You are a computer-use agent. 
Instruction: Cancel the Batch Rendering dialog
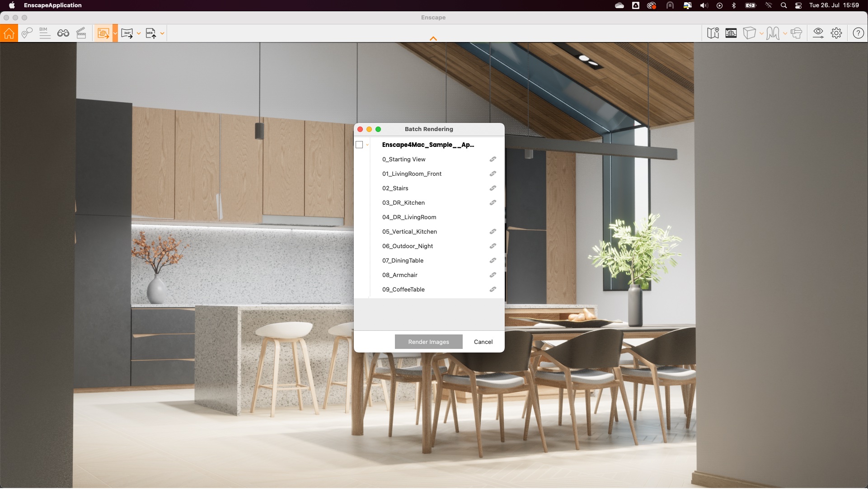coord(483,342)
